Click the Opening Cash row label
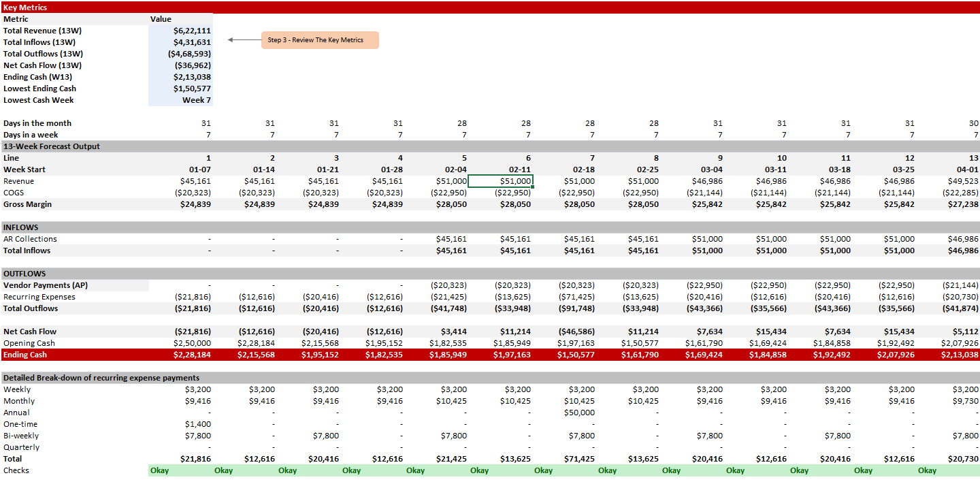 [29, 343]
